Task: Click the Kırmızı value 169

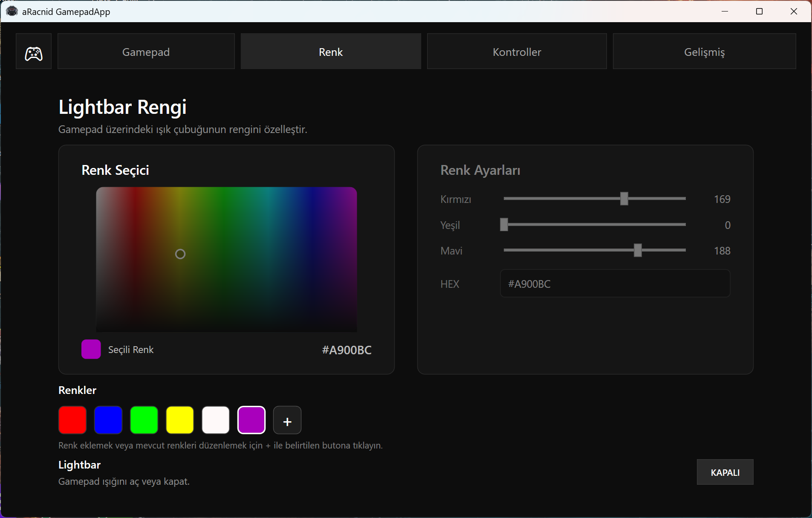Action: point(722,199)
